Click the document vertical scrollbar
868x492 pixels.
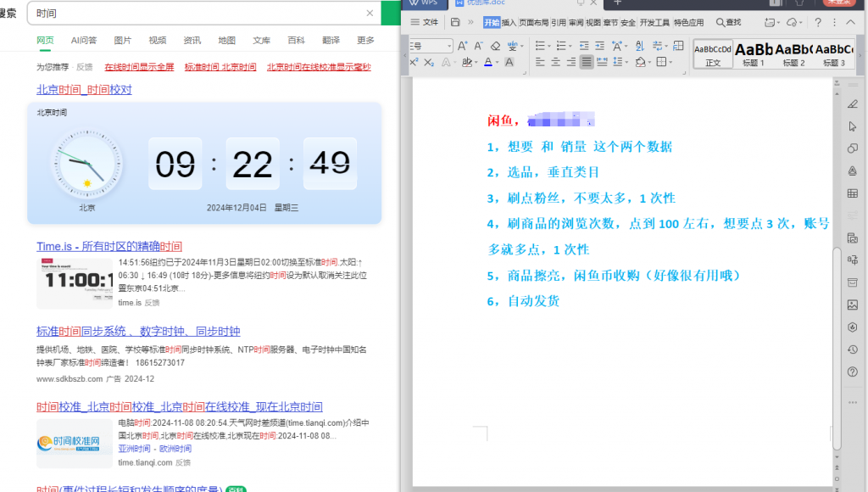[837, 348]
